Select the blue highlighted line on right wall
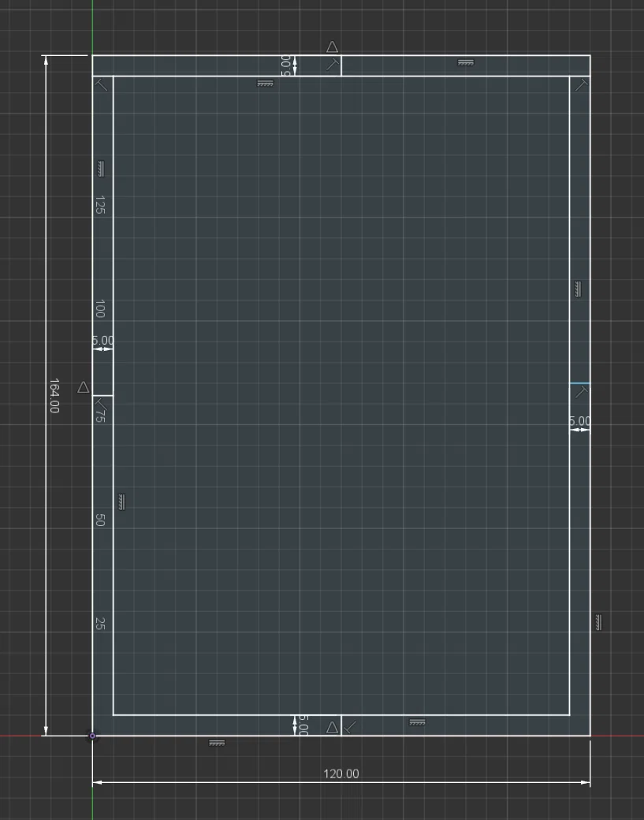The width and height of the screenshot is (644, 820). [579, 383]
